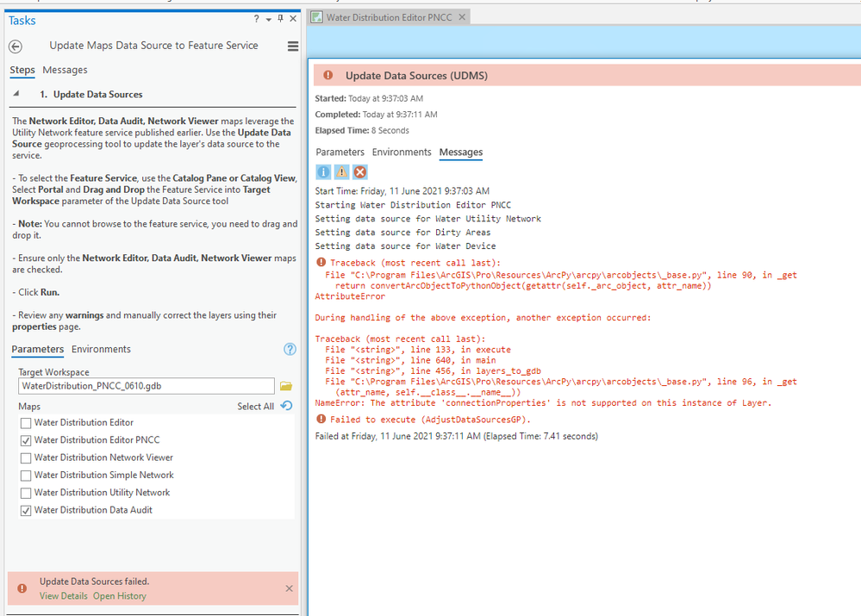Viewport: 861px width, 616px height.
Task: Click "Setting data source for Dirty Areas" line
Action: (x=402, y=233)
